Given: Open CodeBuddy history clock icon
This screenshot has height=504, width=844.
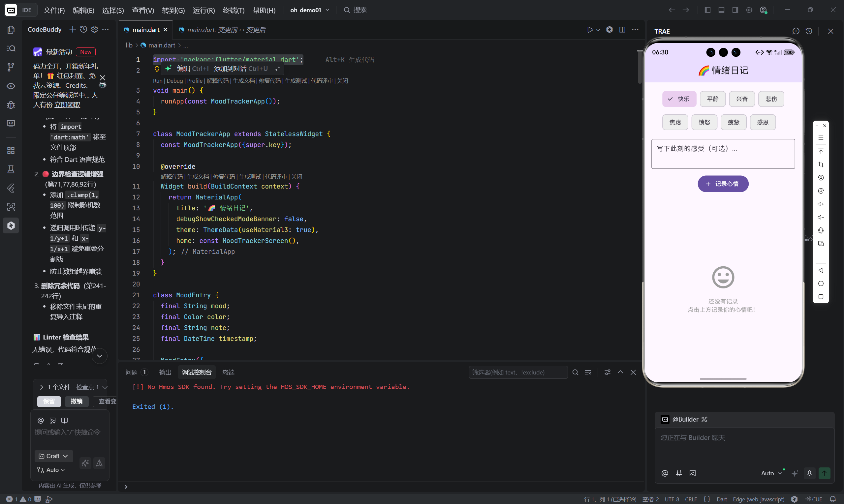Looking at the screenshot, I should click(x=83, y=30).
